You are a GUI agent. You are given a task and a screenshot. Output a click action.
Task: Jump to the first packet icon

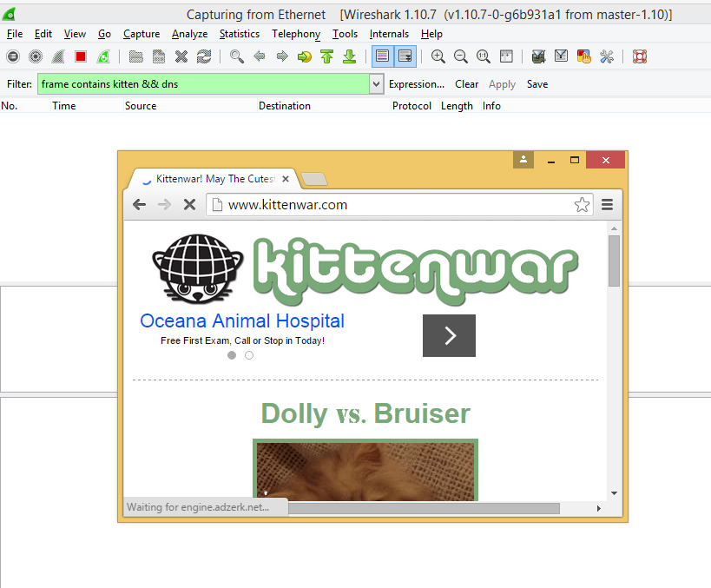327,56
